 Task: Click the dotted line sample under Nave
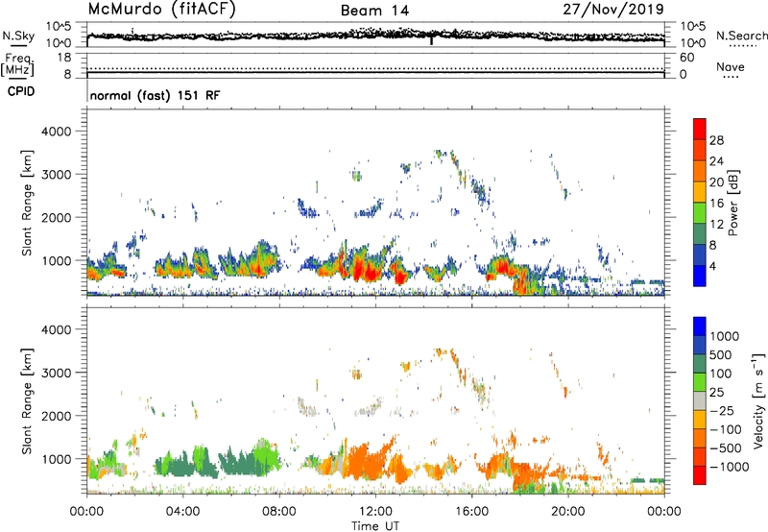[x=731, y=77]
